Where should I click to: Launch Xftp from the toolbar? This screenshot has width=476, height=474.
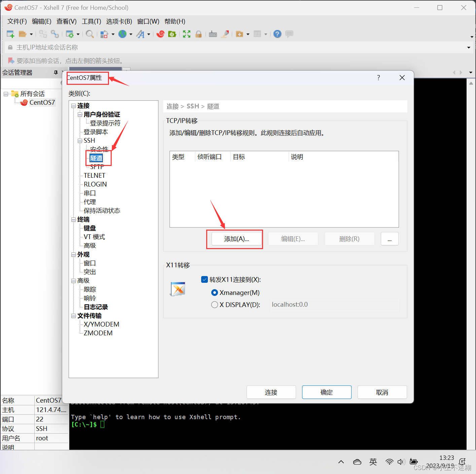click(172, 34)
